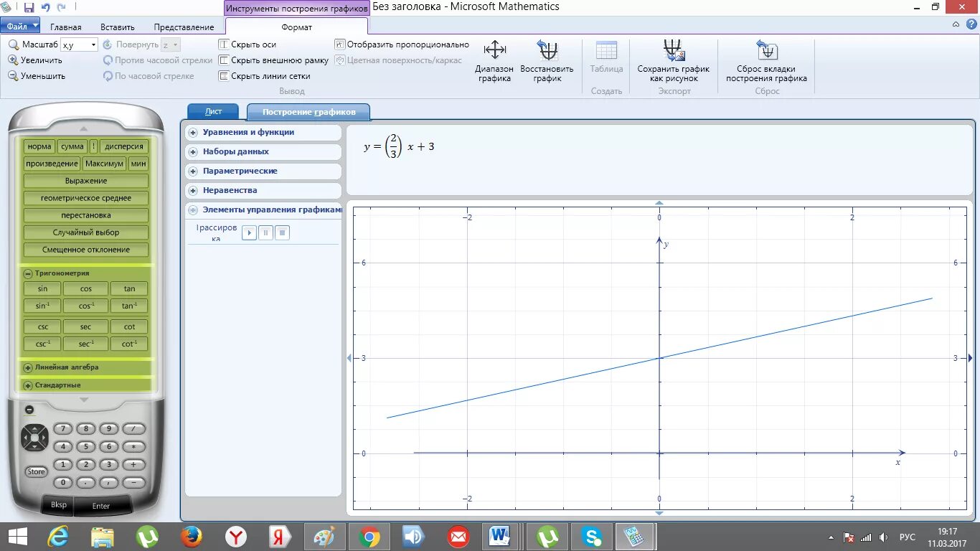Open the Вставить ribbon tab
Image resolution: width=980 pixels, height=551 pixels.
point(118,27)
